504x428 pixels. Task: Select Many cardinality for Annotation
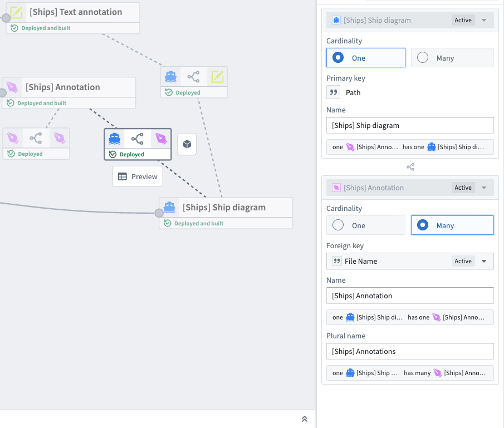pyautogui.click(x=452, y=225)
